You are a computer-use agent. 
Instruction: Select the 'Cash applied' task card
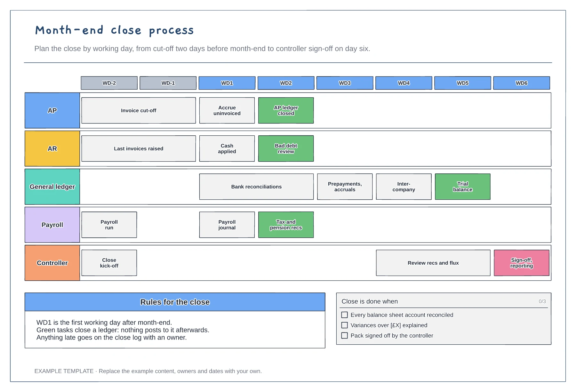(227, 148)
